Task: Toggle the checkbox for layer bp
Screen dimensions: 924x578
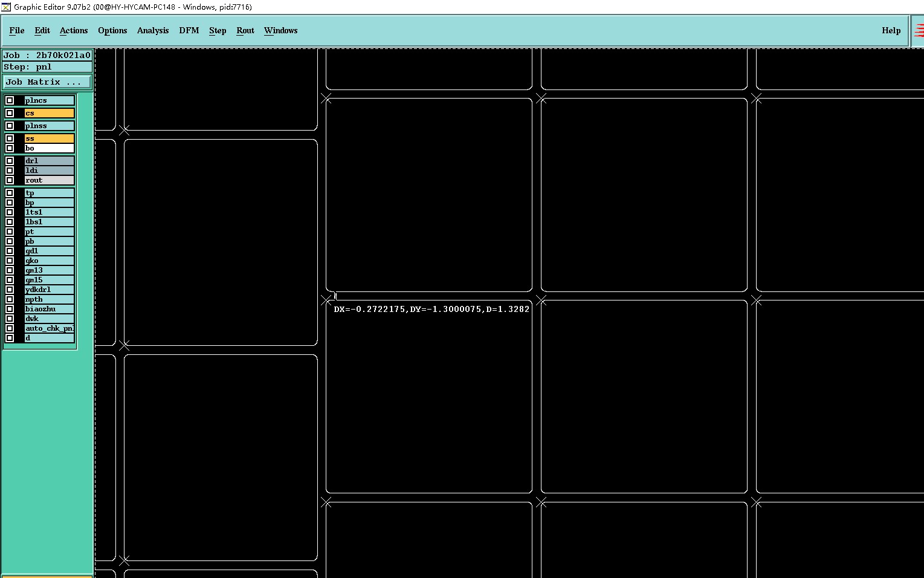Action: pyautogui.click(x=10, y=203)
